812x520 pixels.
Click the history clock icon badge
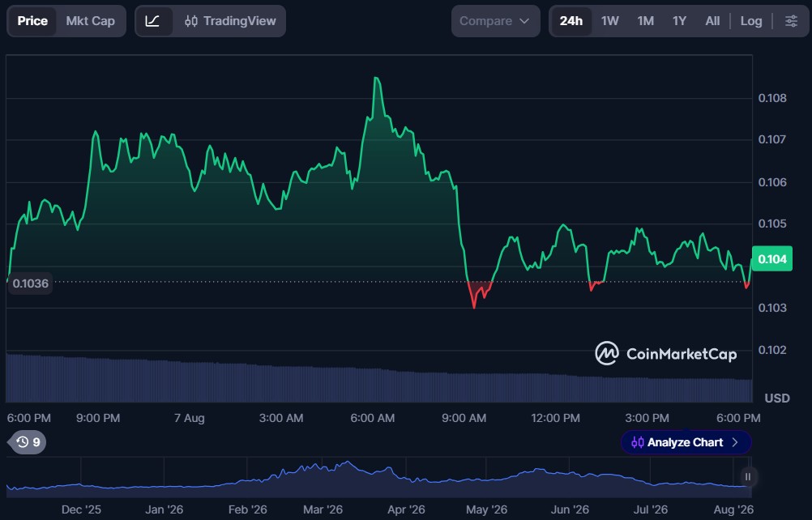pyautogui.click(x=28, y=442)
